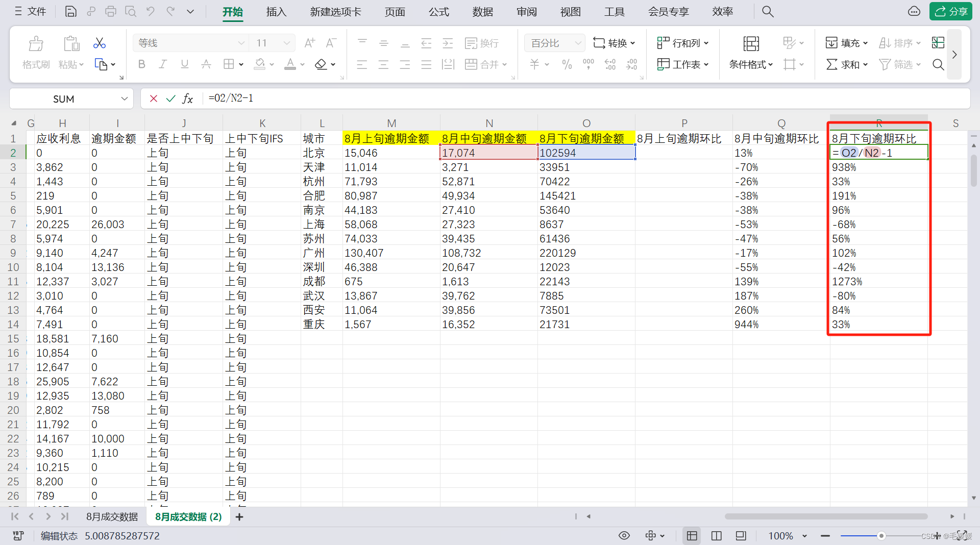Click the search magnifier in tab bar
This screenshot has width=980, height=545.
[x=768, y=11]
